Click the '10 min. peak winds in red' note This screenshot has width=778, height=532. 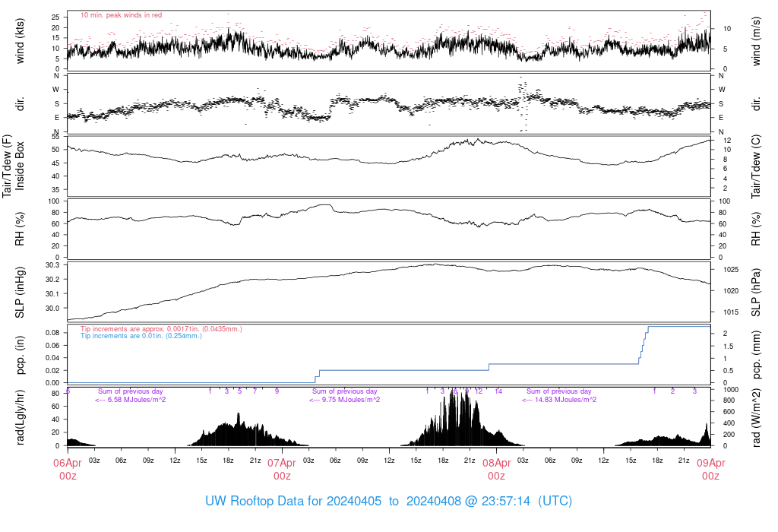[x=121, y=15]
